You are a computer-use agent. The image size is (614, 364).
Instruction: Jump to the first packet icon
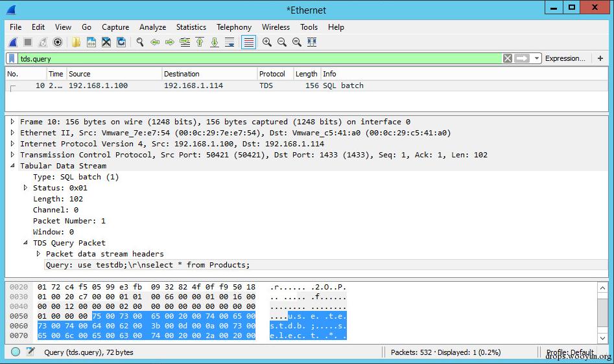click(x=200, y=42)
